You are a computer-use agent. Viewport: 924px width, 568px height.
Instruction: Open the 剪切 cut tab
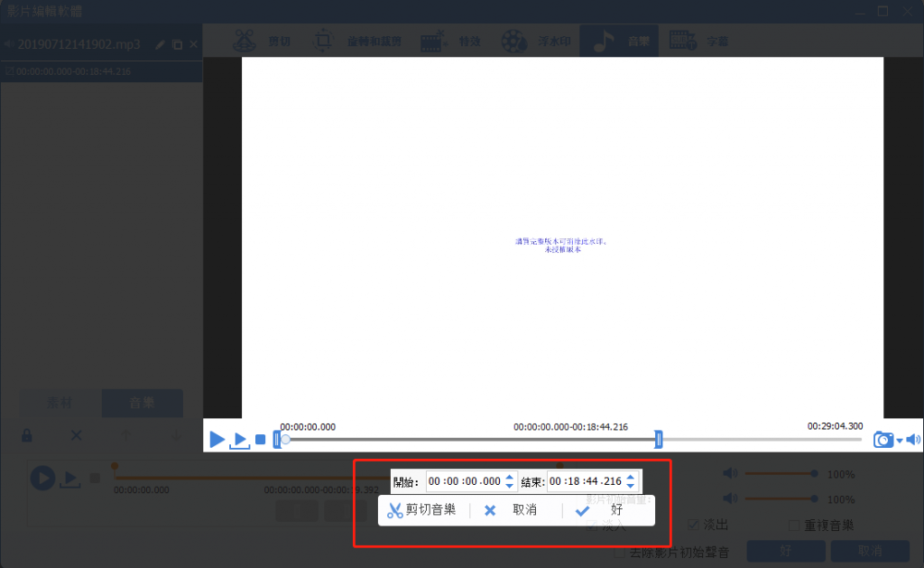pos(262,41)
